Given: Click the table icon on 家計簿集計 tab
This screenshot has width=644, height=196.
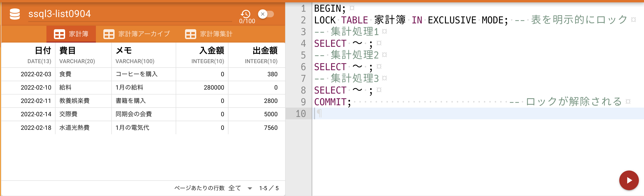Looking at the screenshot, I should tap(190, 34).
